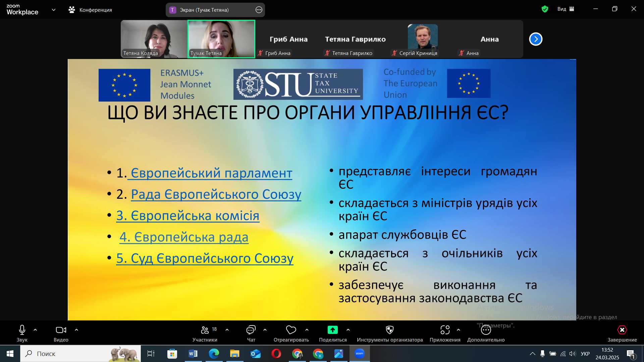This screenshot has width=644, height=362.
Task: Expand reactions options arrow
Action: [x=307, y=330]
